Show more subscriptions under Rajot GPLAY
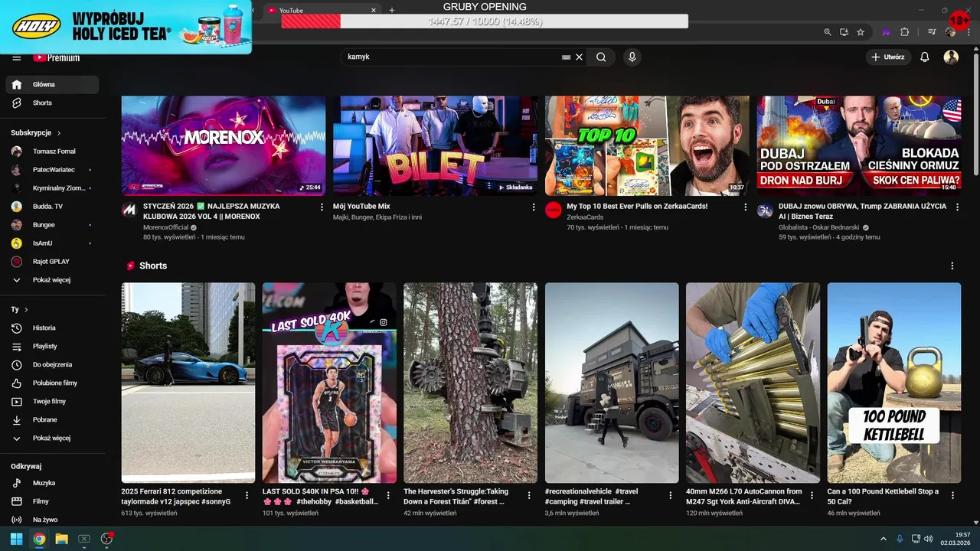Viewport: 980px width, 551px height. [x=52, y=279]
